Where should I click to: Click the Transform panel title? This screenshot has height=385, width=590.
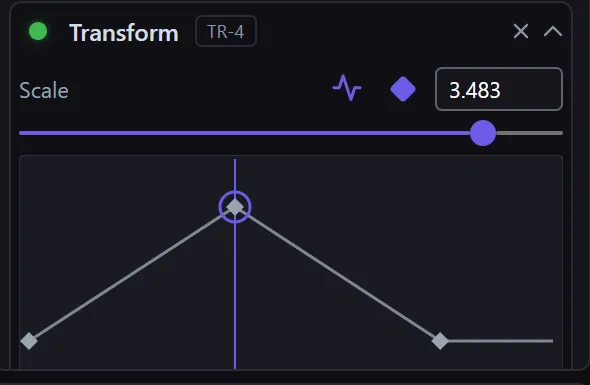124,33
